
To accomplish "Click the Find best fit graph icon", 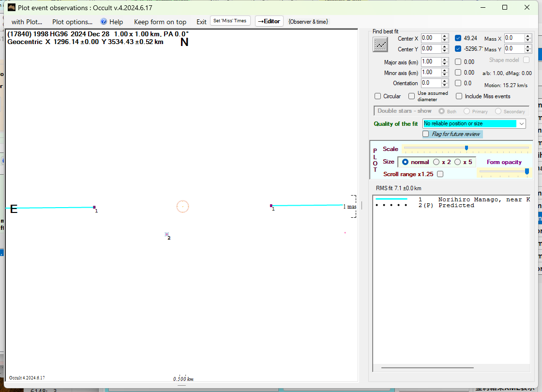I will 381,45.
